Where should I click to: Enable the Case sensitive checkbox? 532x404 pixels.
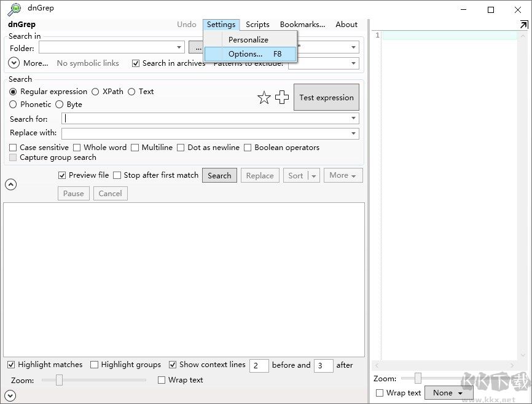point(12,148)
